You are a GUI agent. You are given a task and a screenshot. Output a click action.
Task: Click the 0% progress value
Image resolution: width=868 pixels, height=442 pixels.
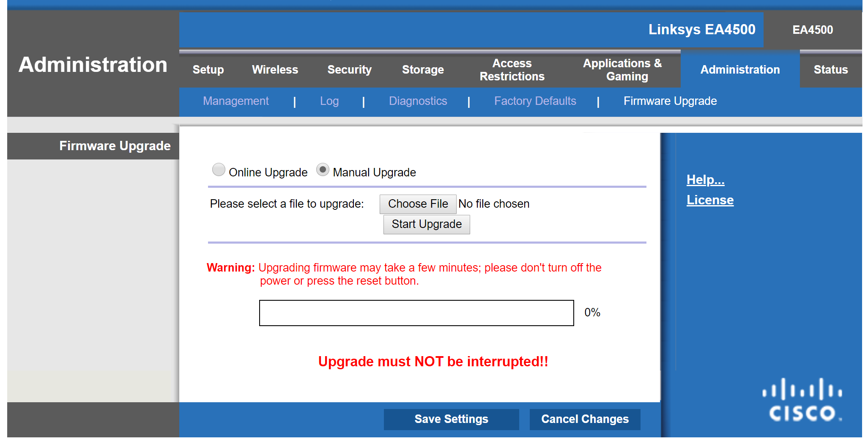(x=592, y=313)
